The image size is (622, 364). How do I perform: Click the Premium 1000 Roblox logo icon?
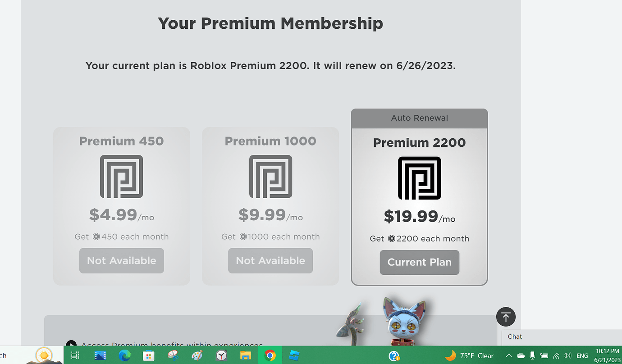tap(270, 177)
